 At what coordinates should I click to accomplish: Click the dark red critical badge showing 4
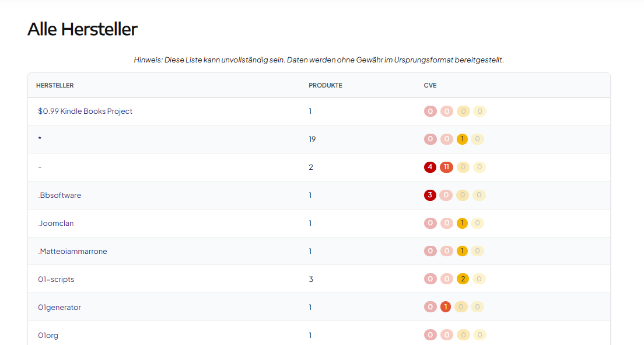coord(430,167)
